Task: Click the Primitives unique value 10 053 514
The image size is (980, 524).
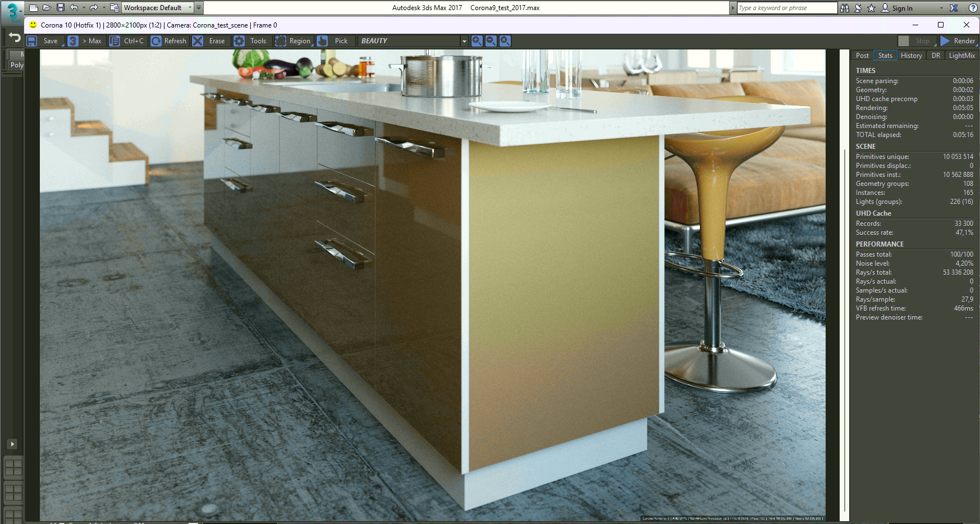Action: pos(958,157)
